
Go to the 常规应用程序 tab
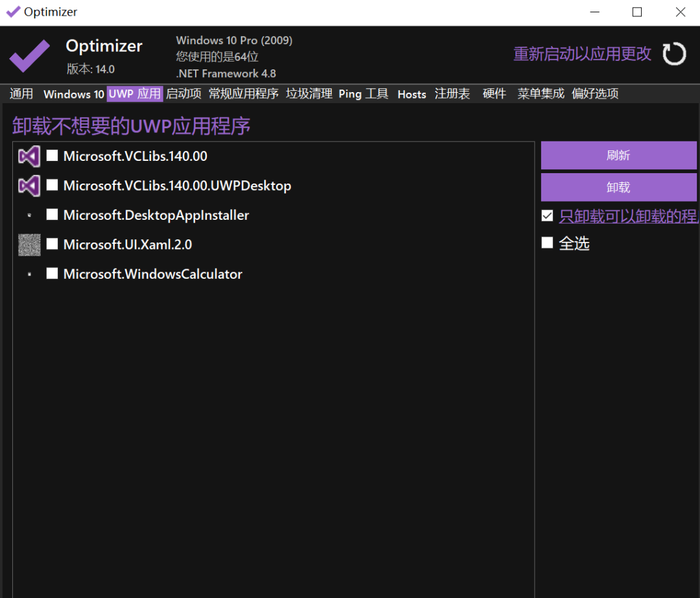tap(244, 94)
